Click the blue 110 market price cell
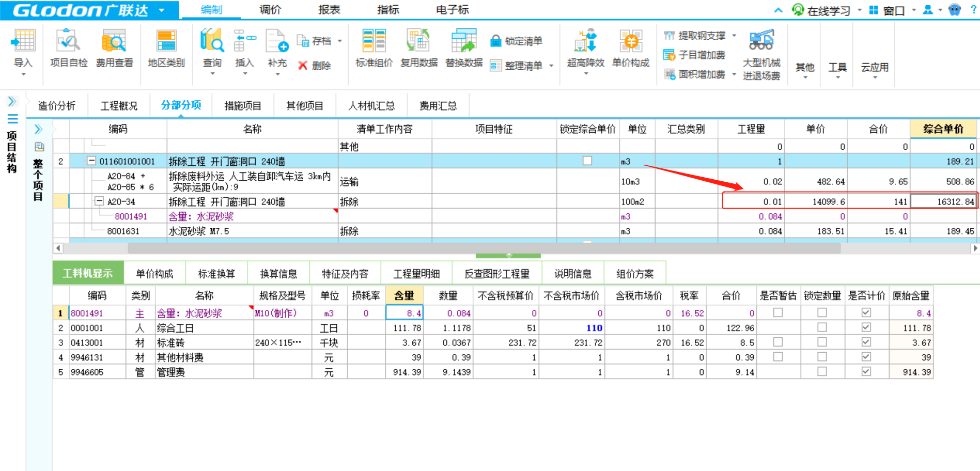 pyautogui.click(x=571, y=327)
